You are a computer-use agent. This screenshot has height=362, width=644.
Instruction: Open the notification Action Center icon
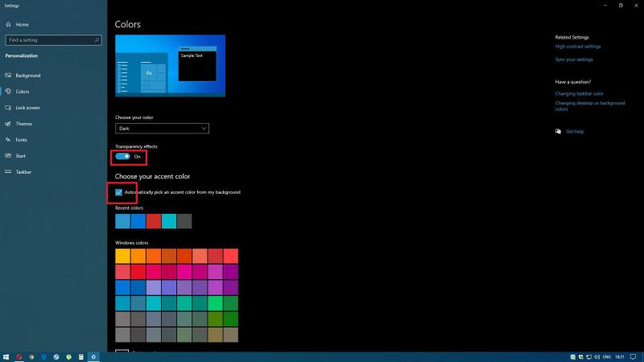tap(634, 356)
